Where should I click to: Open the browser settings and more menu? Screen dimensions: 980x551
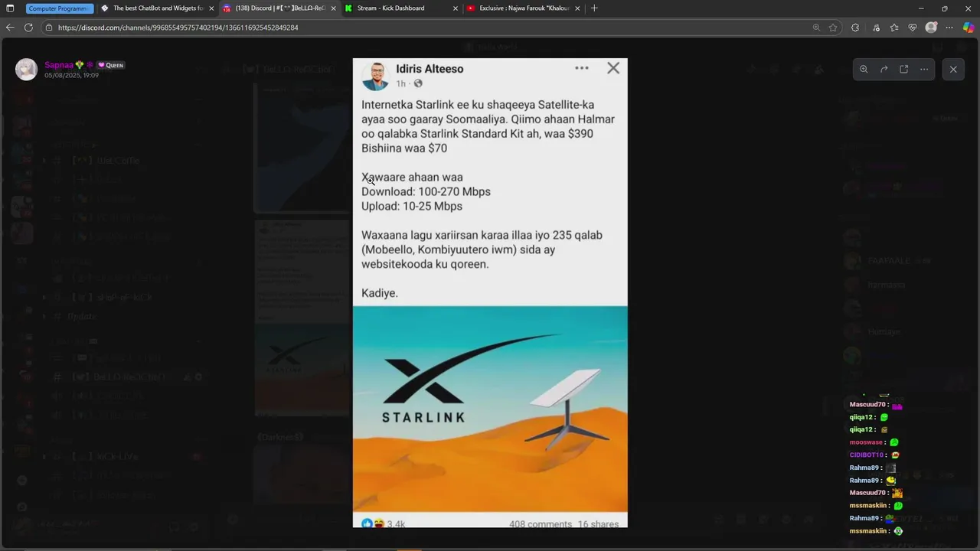pos(949,28)
